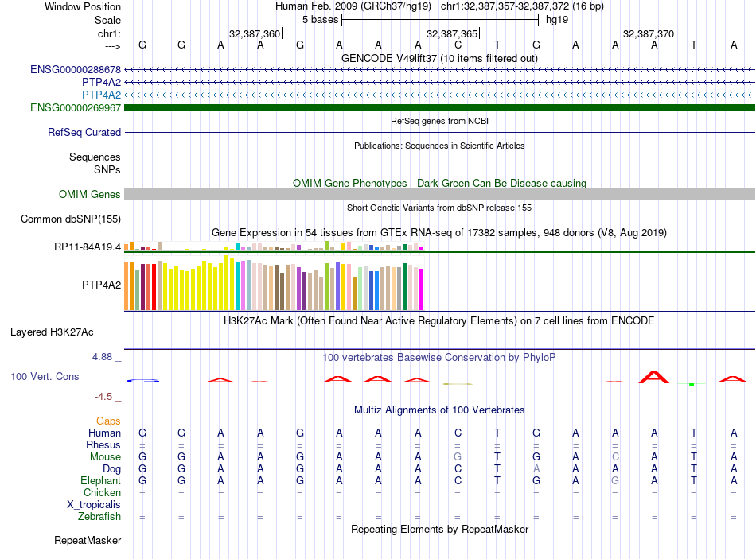This screenshot has height=559, width=756.
Task: Click the ENSG00000288678 track label
Action: pos(76,69)
